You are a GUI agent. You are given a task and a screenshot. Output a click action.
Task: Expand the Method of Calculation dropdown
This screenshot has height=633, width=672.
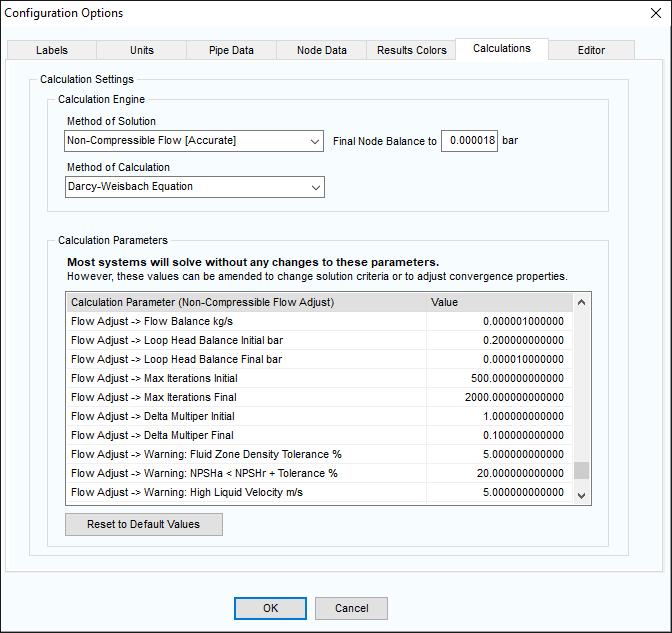coord(195,187)
